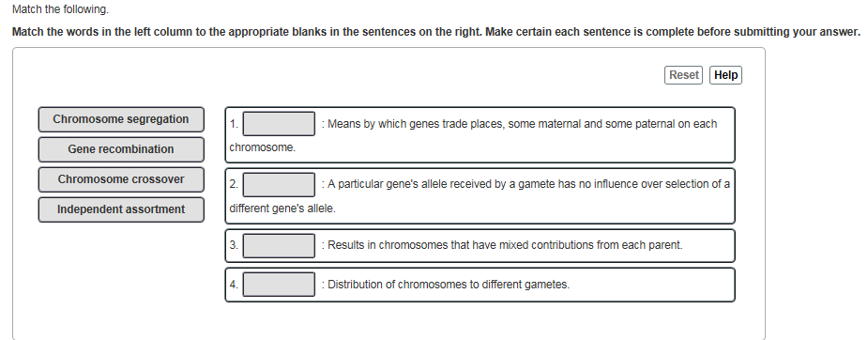Choose the Chromosome crossover word tile
Screen dimensions: 868x340
(x=121, y=179)
